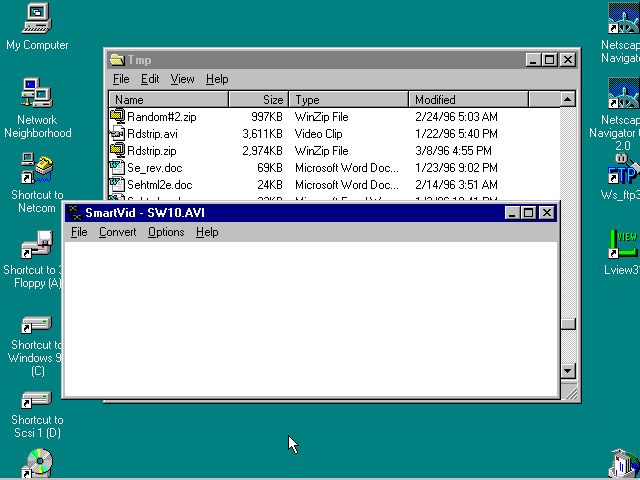Click the Tmp window scroll down arrow
The height and width of the screenshot is (480, 640).
568,371
